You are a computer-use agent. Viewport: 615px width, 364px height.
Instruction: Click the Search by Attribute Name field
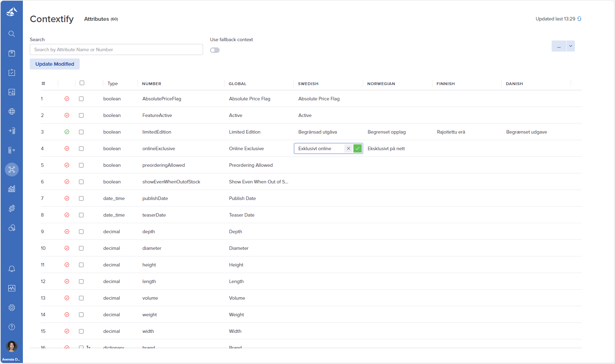coord(116,49)
